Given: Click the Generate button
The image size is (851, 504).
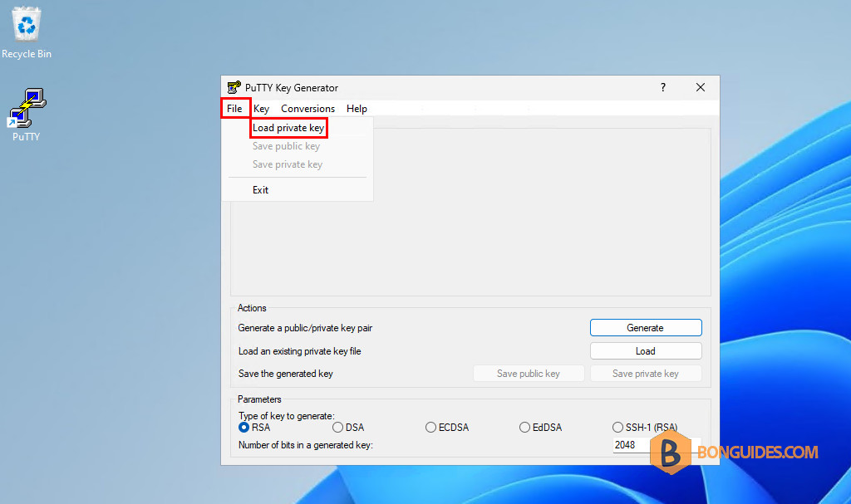Looking at the screenshot, I should (646, 328).
